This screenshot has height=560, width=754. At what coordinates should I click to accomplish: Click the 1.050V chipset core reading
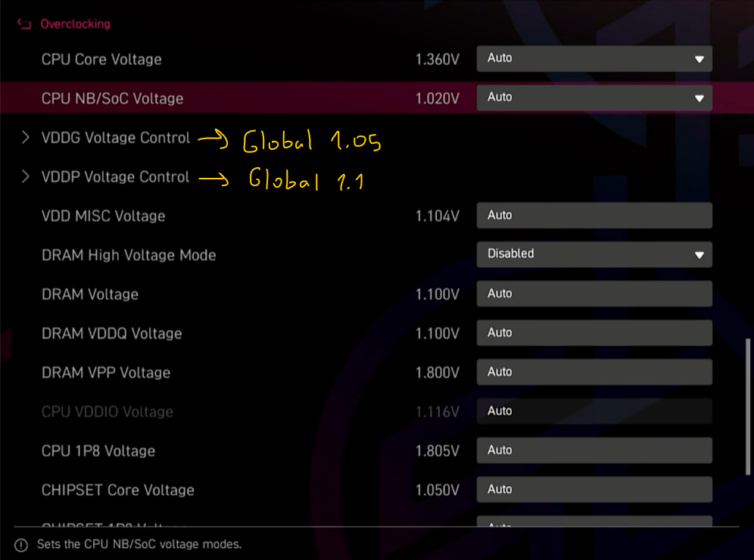click(x=437, y=490)
